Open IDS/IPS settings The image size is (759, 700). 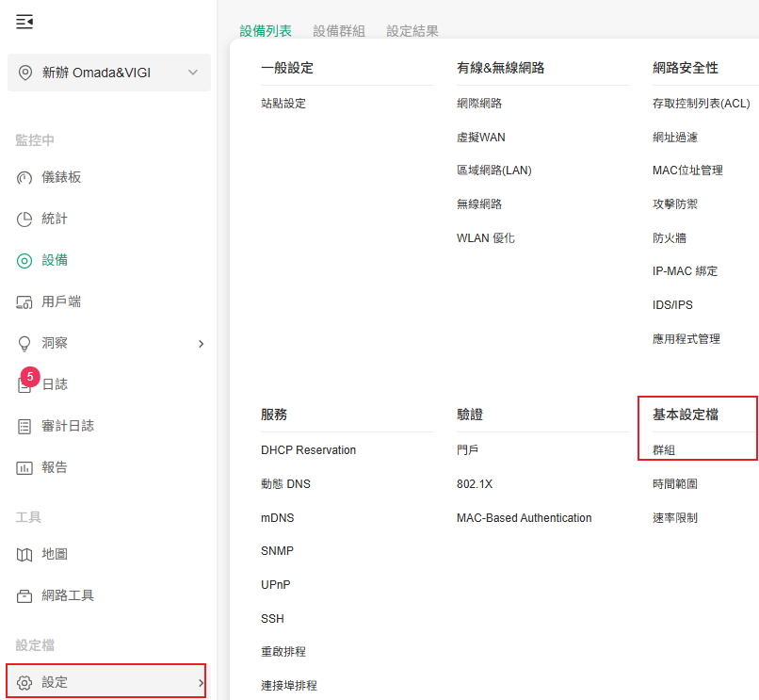tap(672, 304)
